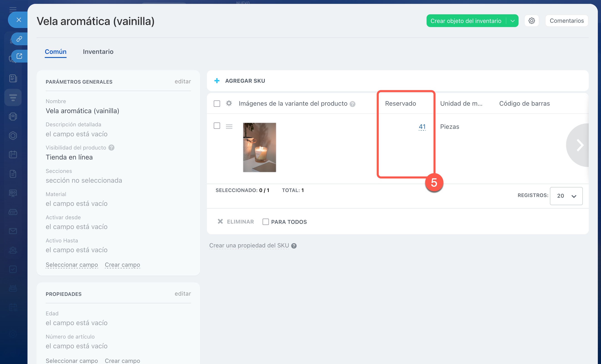Viewport: 601px width, 364px height.
Task: Check the candle SKU row checkbox
Action: 217,126
